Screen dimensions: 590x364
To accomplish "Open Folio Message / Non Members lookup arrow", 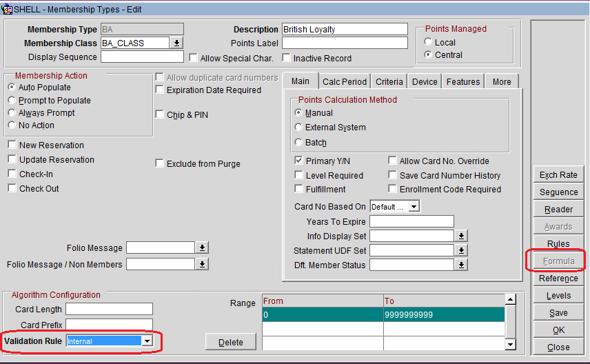I will tap(203, 264).
